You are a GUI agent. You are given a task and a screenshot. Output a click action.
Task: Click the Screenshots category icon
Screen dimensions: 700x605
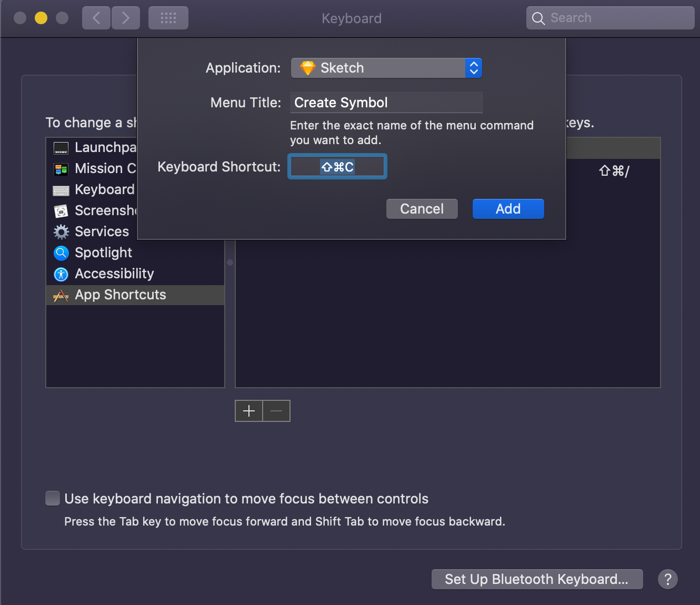tap(61, 211)
